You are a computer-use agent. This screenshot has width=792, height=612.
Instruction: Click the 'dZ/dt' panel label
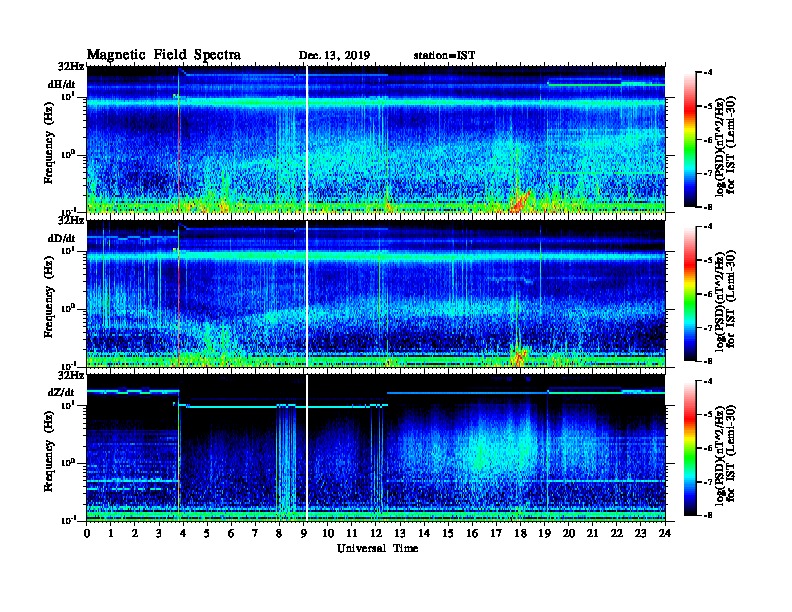pyautogui.click(x=61, y=392)
